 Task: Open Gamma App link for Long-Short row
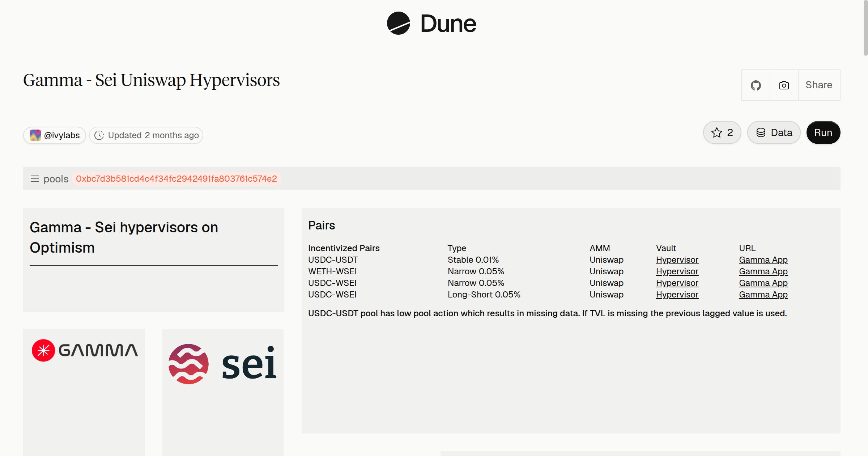[x=763, y=295]
